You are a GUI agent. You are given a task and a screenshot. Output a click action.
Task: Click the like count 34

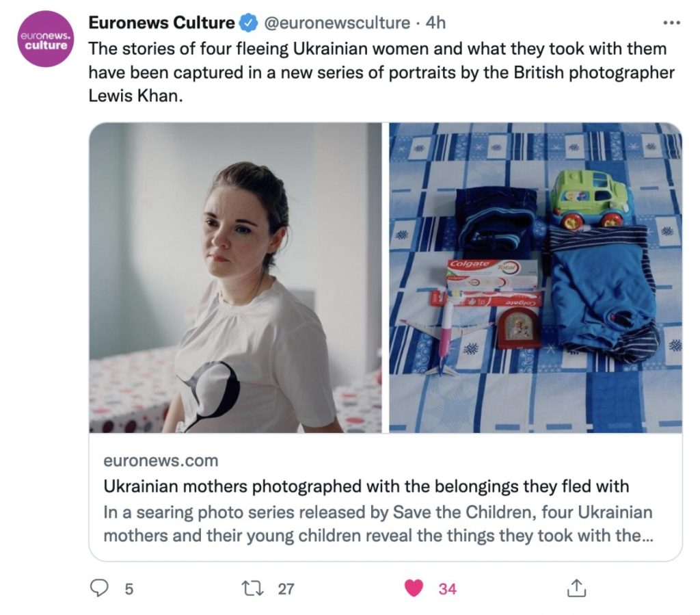tap(447, 589)
